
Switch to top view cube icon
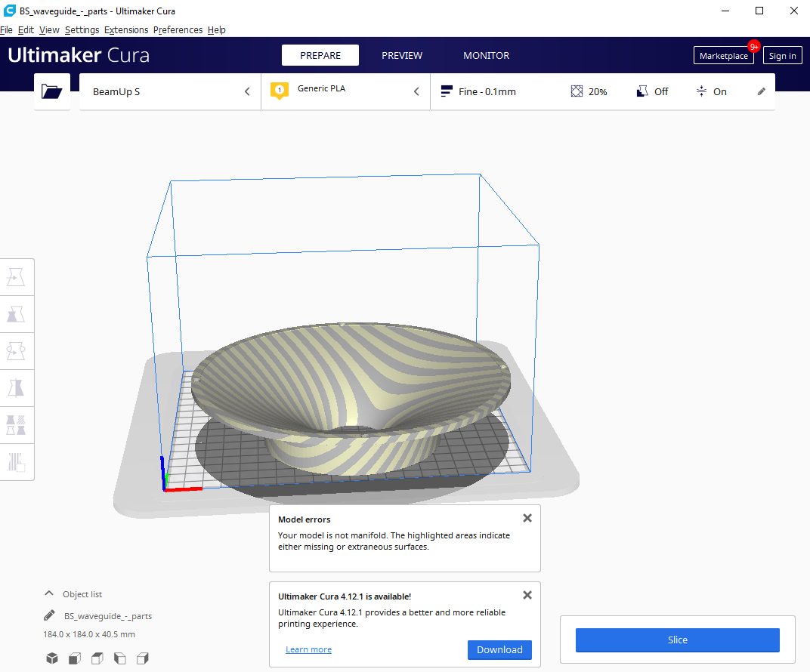click(x=97, y=658)
